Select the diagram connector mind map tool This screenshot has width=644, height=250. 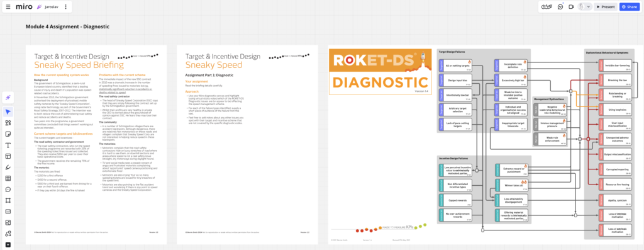[8, 234]
